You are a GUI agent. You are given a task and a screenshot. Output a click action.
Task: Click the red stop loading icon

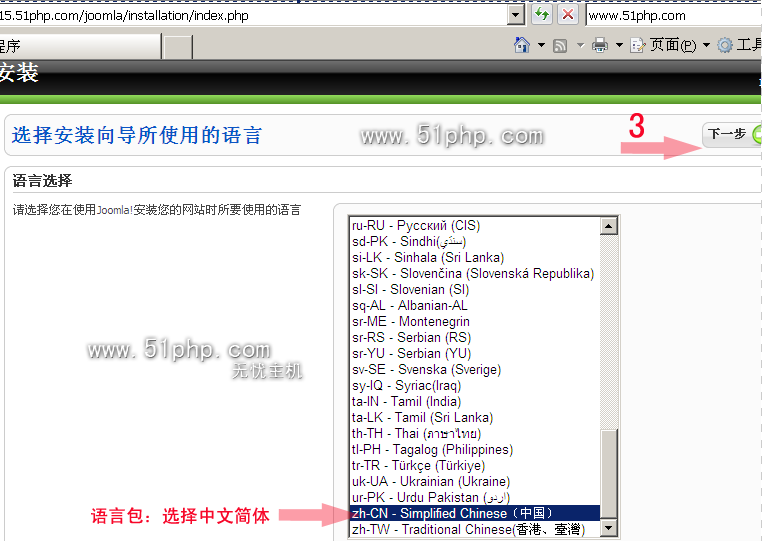click(x=567, y=14)
